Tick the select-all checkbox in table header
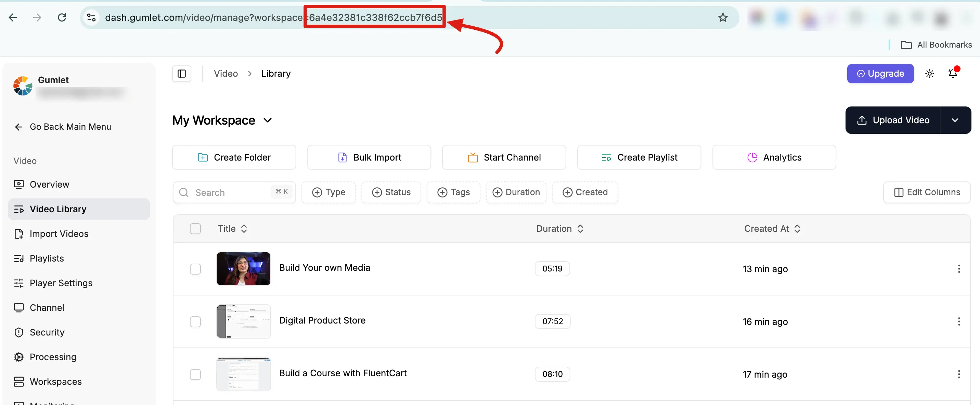 click(x=195, y=229)
